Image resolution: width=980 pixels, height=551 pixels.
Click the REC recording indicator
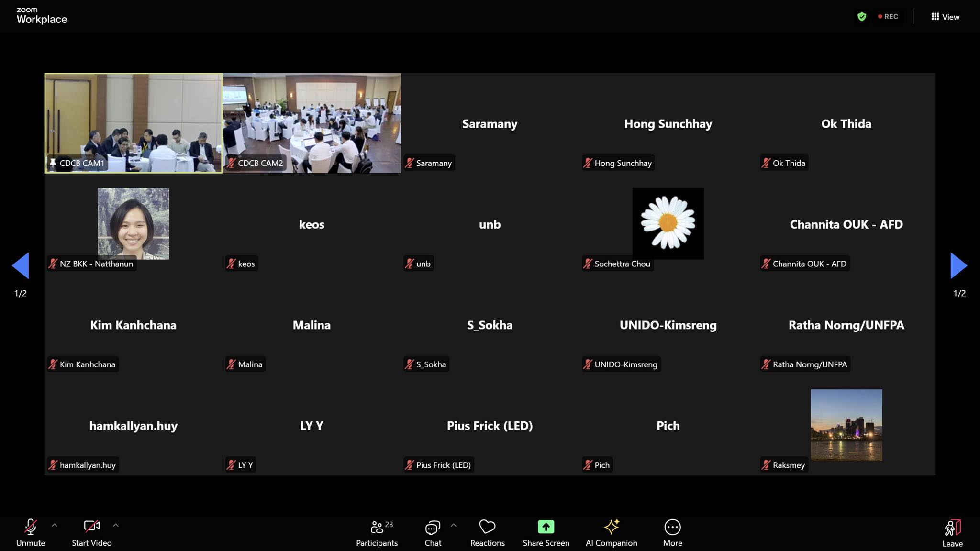pyautogui.click(x=888, y=17)
